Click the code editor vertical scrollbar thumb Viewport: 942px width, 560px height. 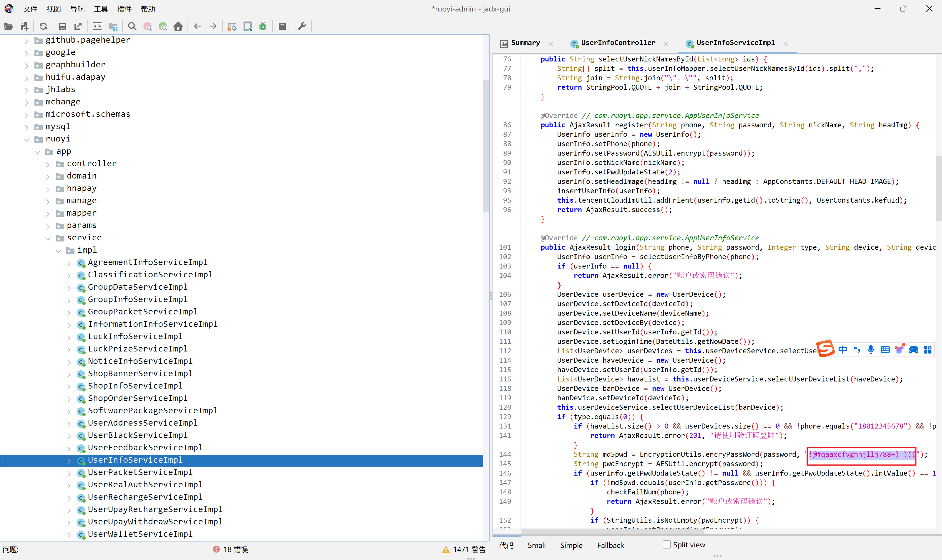[x=938, y=188]
